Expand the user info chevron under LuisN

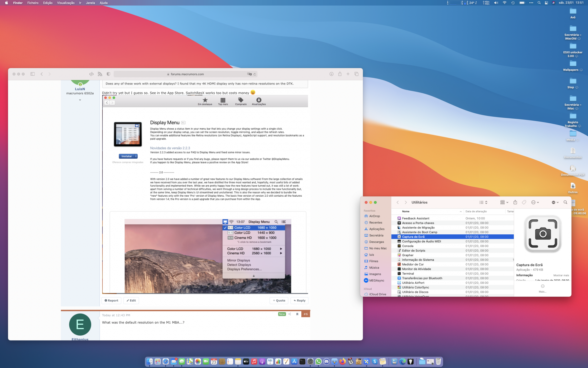coord(80,100)
